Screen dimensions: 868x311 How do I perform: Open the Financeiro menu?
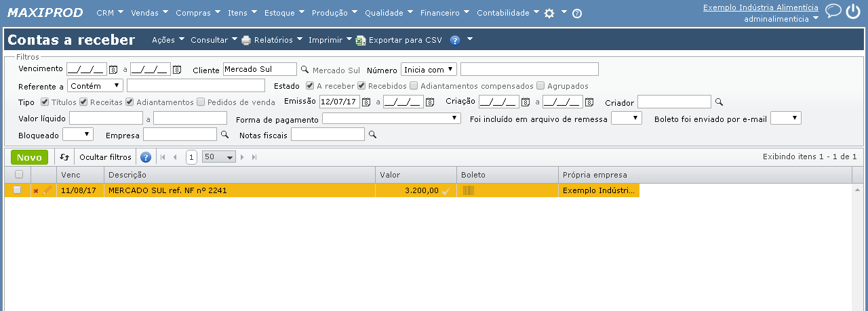click(x=445, y=13)
